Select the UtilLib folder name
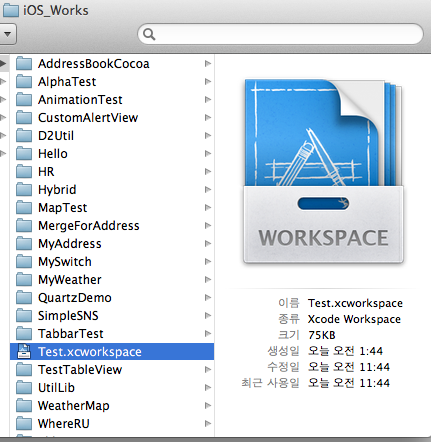Screen dimensions: 431x442 coord(57,388)
